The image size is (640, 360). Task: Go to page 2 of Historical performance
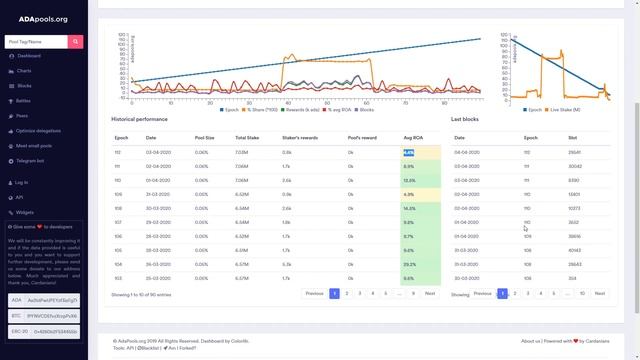click(347, 293)
